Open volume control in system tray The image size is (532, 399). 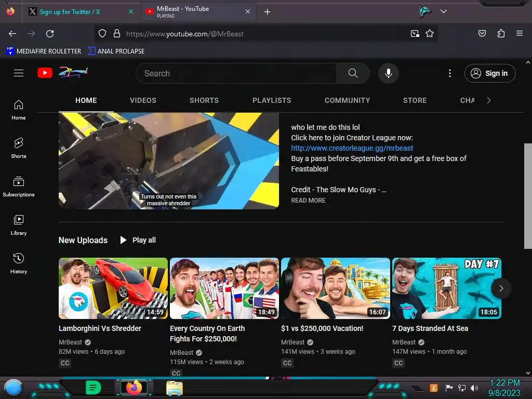click(x=474, y=388)
